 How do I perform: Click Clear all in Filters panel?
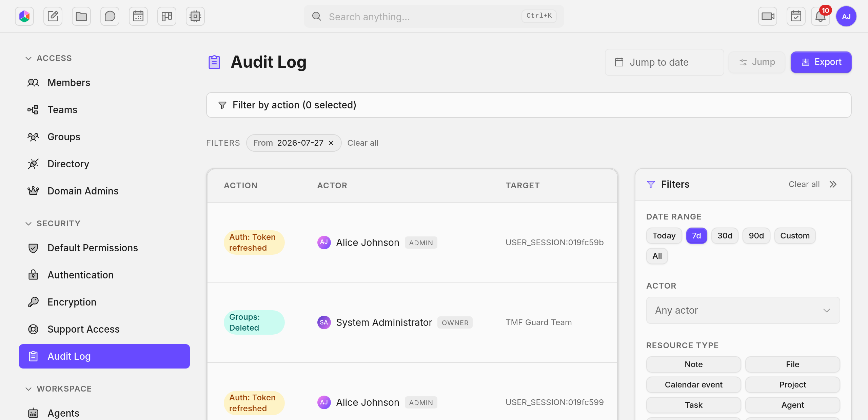804,184
